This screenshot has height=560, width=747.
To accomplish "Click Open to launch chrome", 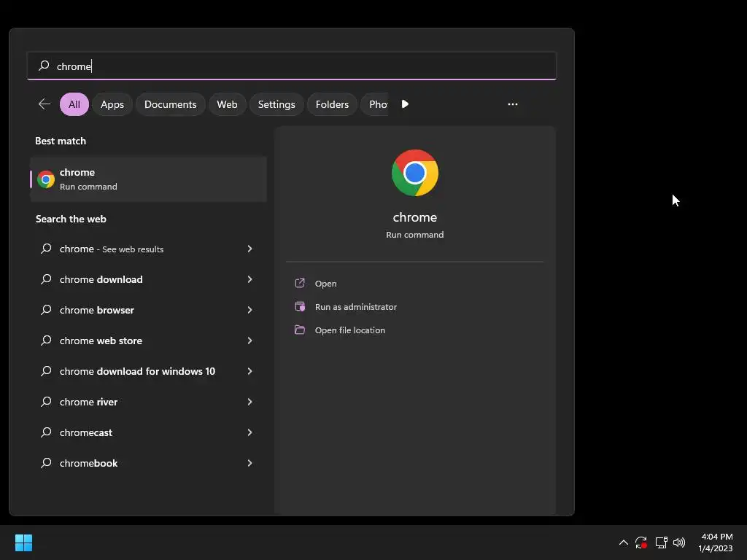I will [x=325, y=284].
